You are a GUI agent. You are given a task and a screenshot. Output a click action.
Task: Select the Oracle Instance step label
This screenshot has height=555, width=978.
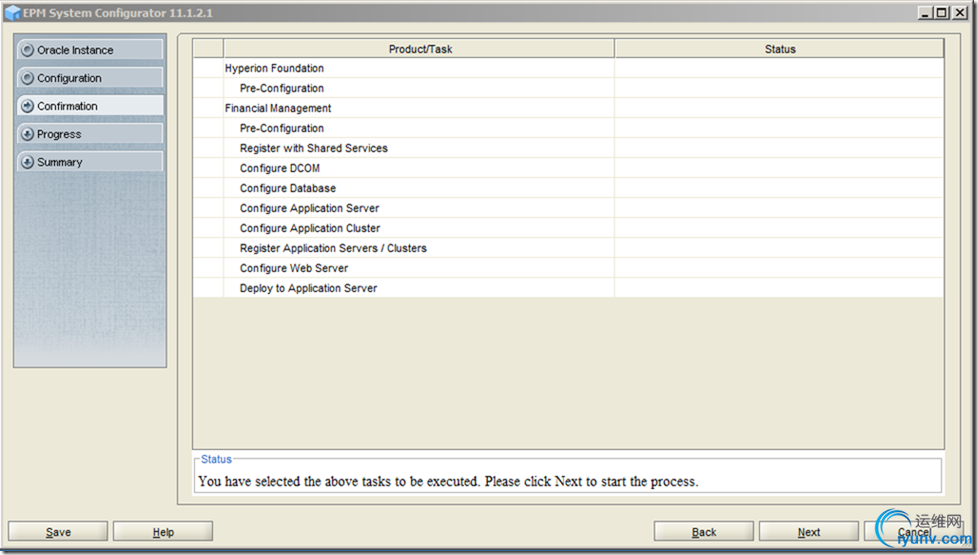(75, 50)
